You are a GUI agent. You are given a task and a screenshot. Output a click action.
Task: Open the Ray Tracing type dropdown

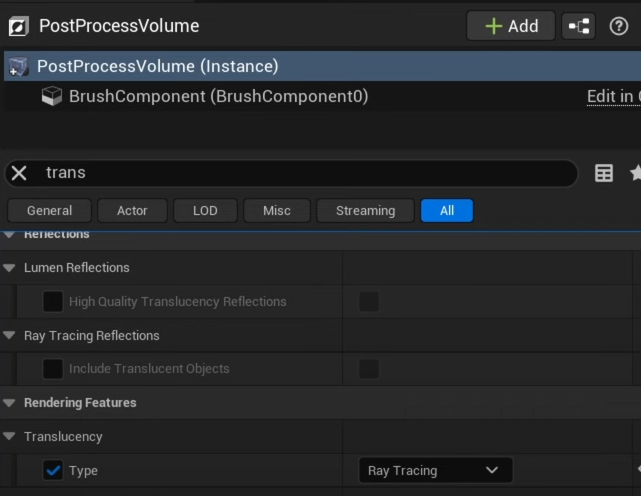435,470
